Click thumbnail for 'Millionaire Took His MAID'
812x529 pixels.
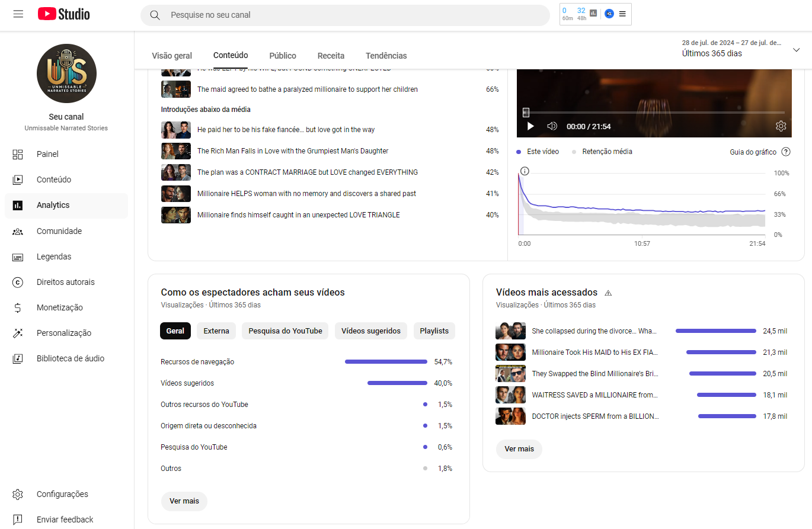tap(510, 352)
